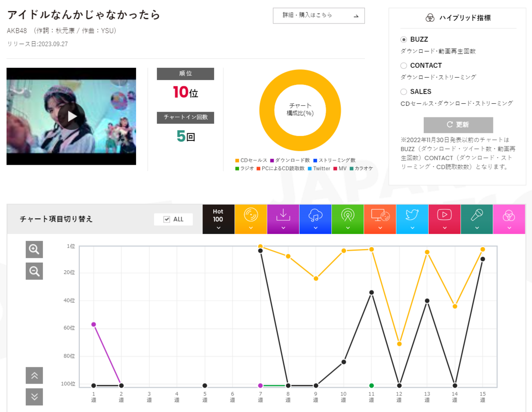Image resolution: width=532 pixels, height=412 pixels.
Task: Click the orange donut composition chart
Action: coord(300,109)
